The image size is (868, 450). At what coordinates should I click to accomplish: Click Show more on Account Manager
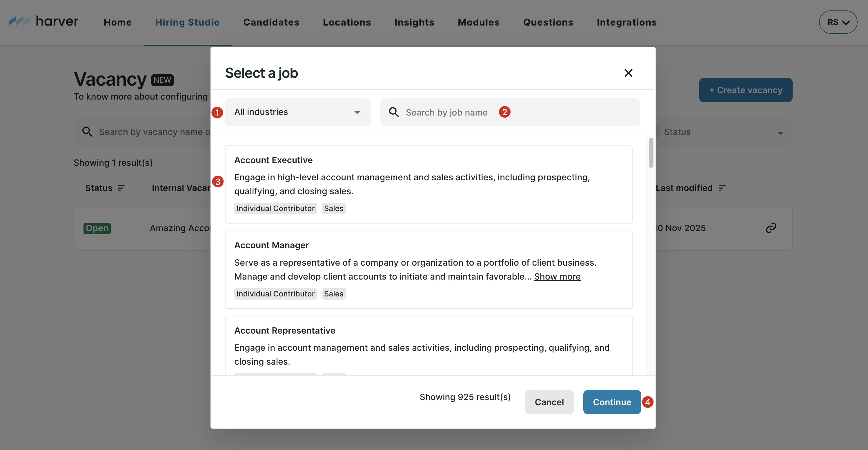click(x=557, y=277)
